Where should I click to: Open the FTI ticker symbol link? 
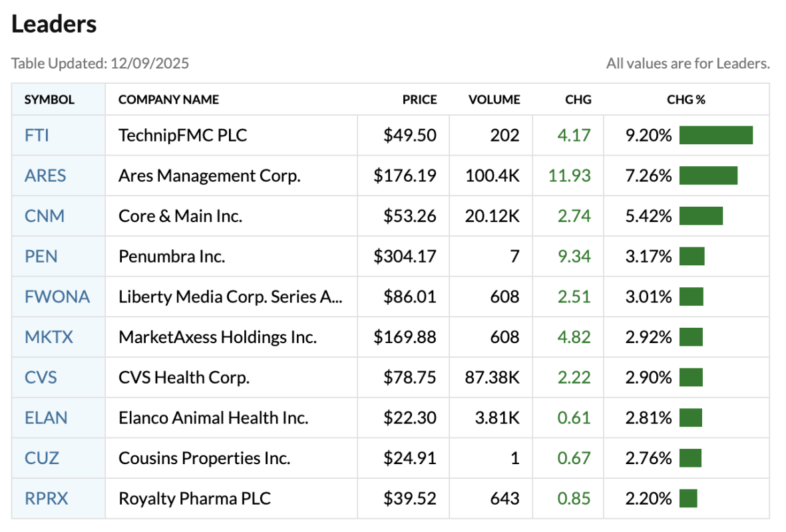37,136
